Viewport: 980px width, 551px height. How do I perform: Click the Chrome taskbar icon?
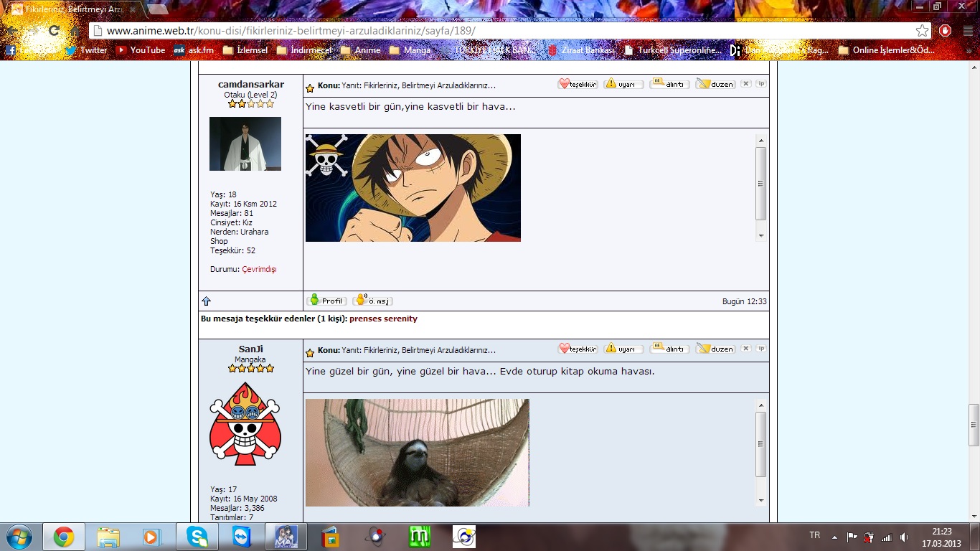64,537
